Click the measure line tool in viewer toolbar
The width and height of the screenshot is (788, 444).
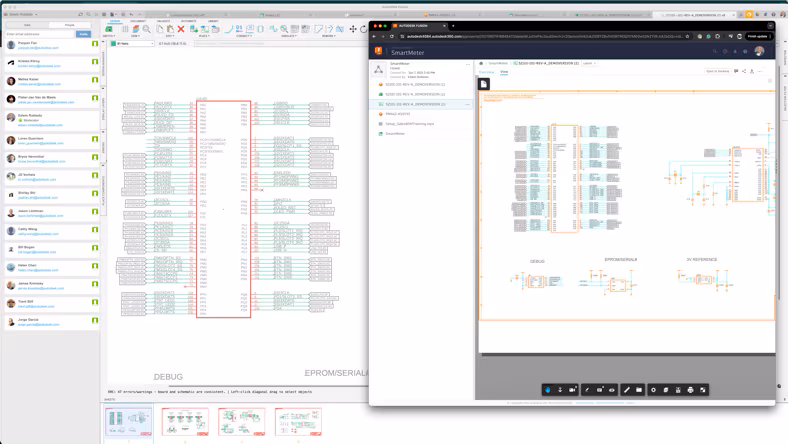(x=627, y=390)
